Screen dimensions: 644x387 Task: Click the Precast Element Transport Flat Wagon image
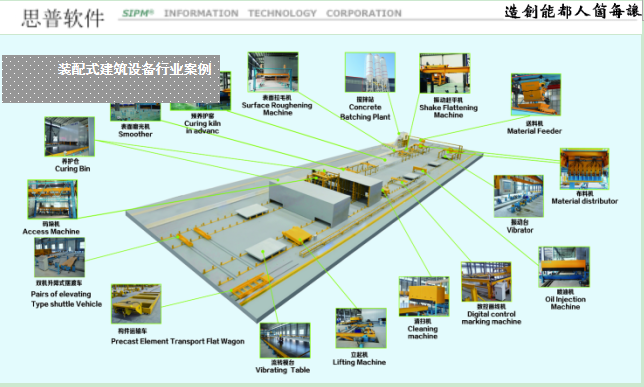tap(136, 304)
